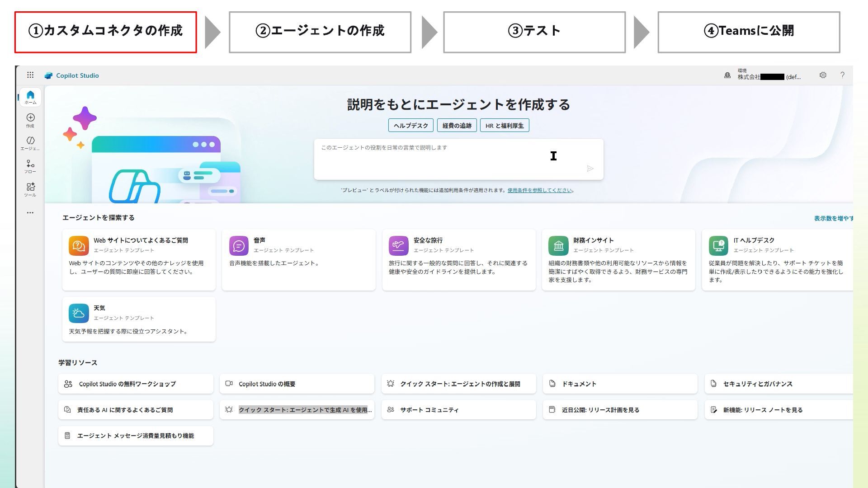Click the icon beside Copilot Studio の無料ワークショップ

[68, 384]
